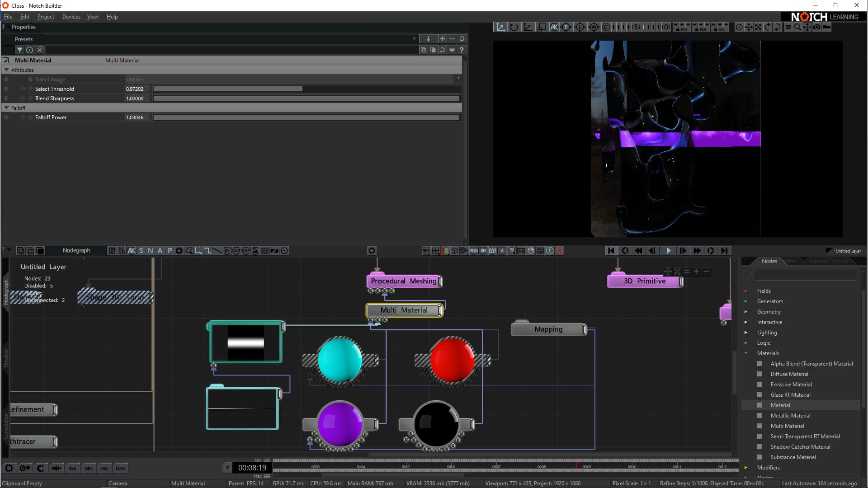The width and height of the screenshot is (868, 488).
Task: Click the help question mark in properties
Action: (x=461, y=50)
